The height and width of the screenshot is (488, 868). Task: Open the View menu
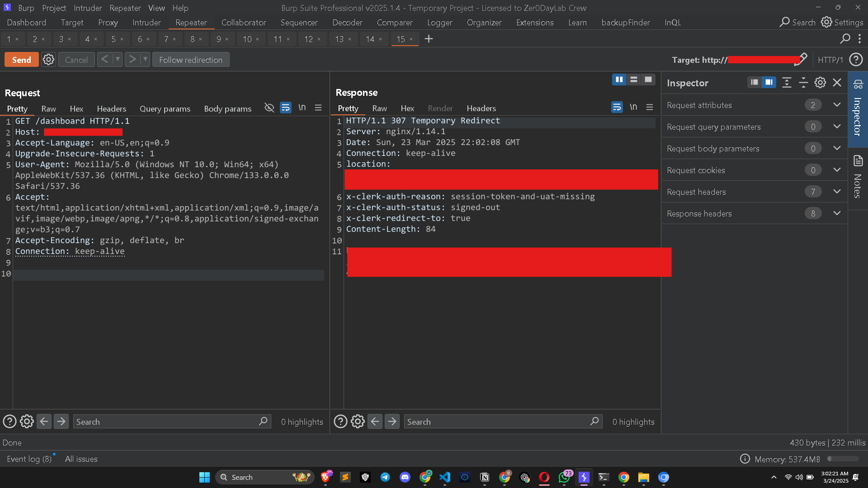(156, 8)
